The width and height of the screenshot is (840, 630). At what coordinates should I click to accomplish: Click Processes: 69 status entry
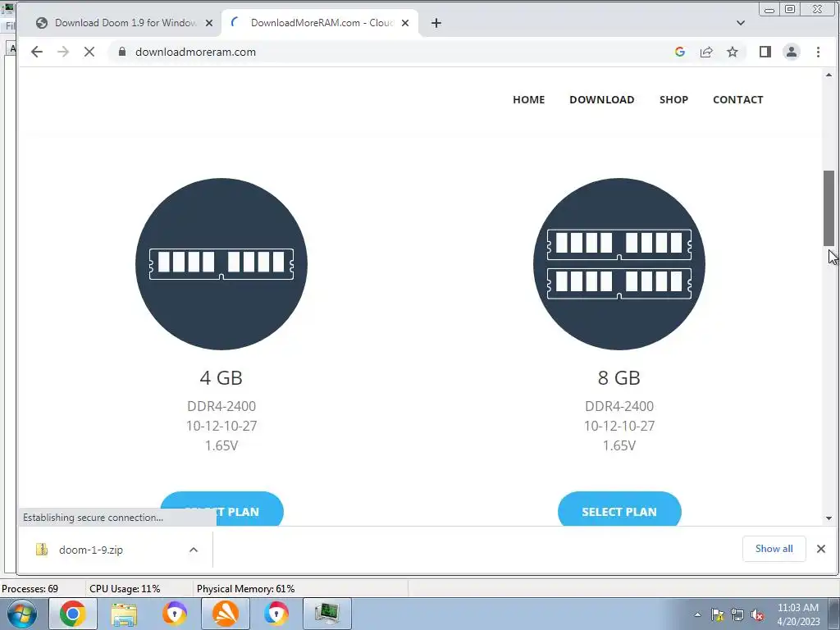30,589
